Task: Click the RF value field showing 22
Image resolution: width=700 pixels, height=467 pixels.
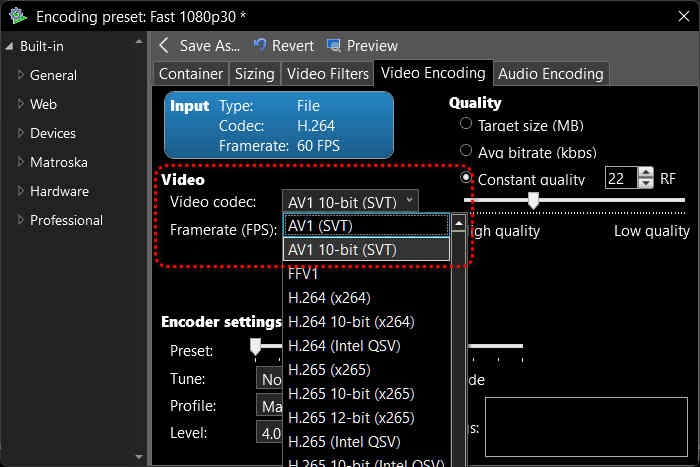Action: tap(621, 178)
